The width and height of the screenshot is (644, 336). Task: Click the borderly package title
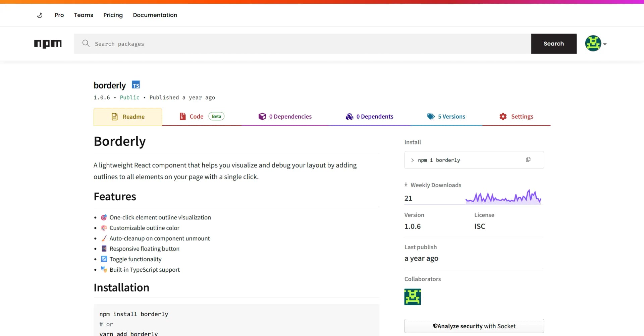click(x=110, y=85)
